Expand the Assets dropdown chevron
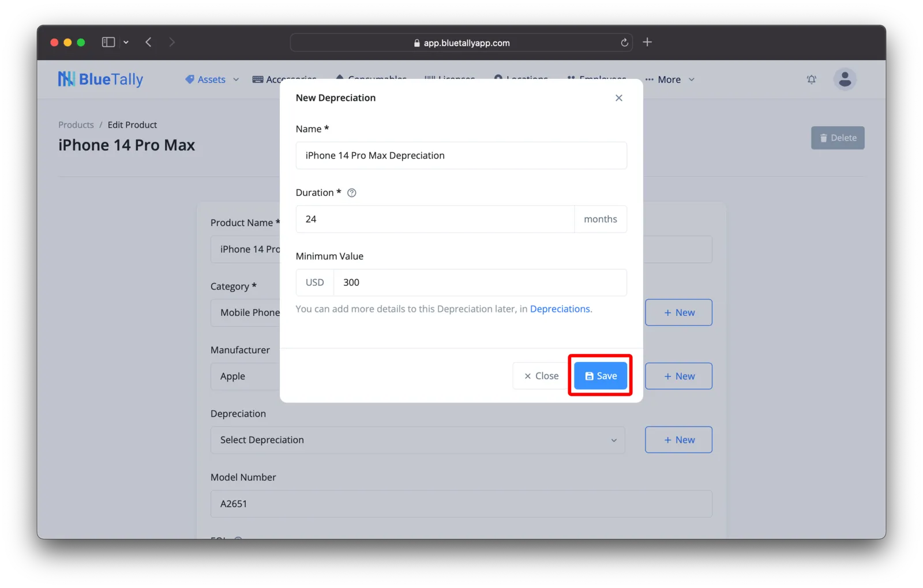 [x=236, y=80]
